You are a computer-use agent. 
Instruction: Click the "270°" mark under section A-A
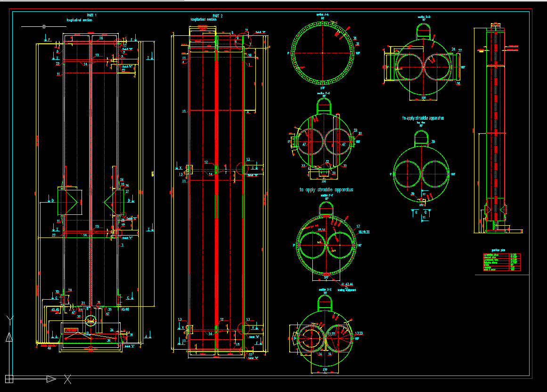point(323,88)
